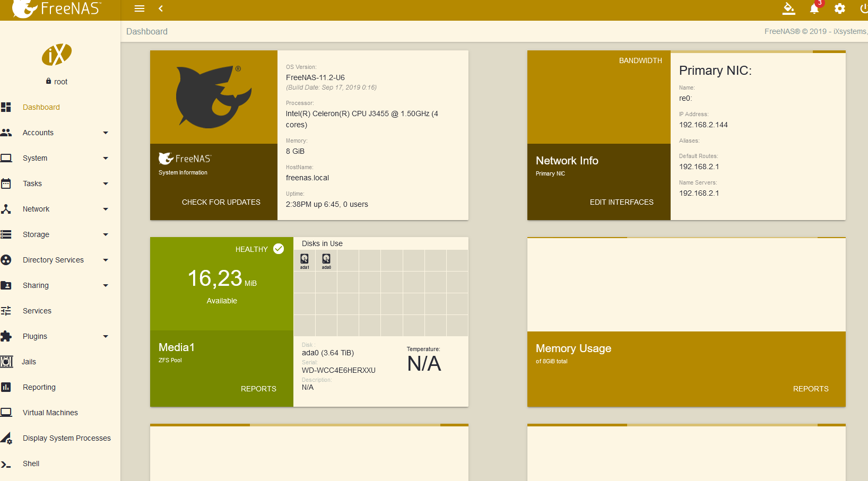Click the Virtual Machines monitor icon

click(x=6, y=413)
